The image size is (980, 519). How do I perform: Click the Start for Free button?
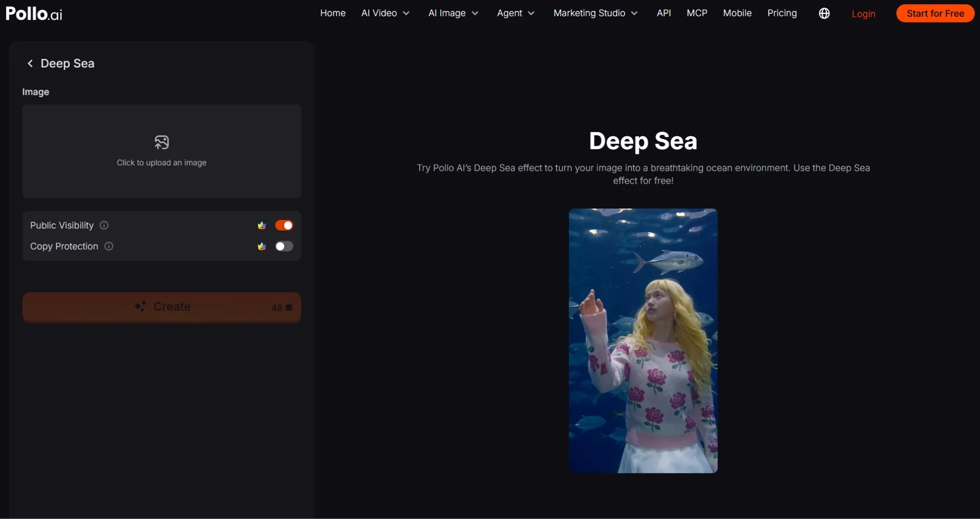point(935,13)
